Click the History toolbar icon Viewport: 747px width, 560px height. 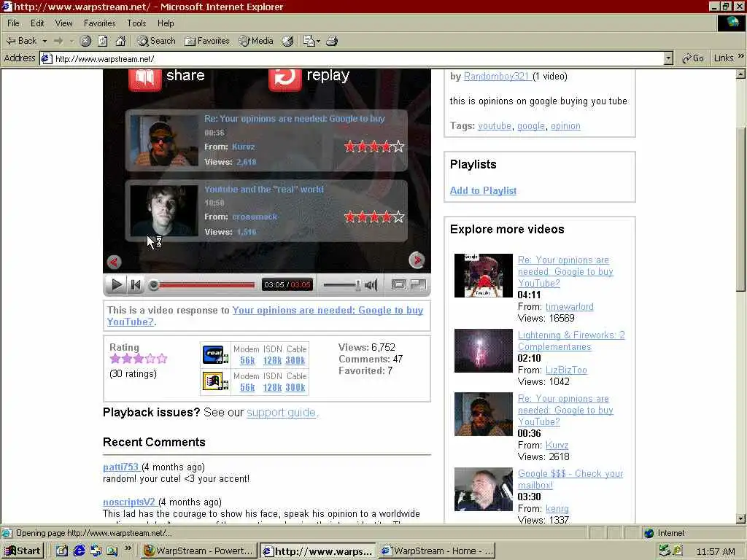(287, 41)
